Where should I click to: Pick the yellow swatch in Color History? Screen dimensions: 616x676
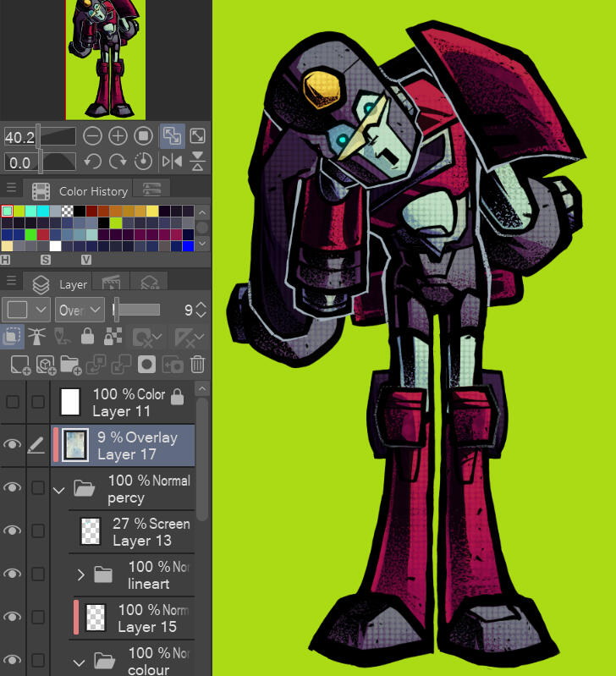tap(152, 211)
